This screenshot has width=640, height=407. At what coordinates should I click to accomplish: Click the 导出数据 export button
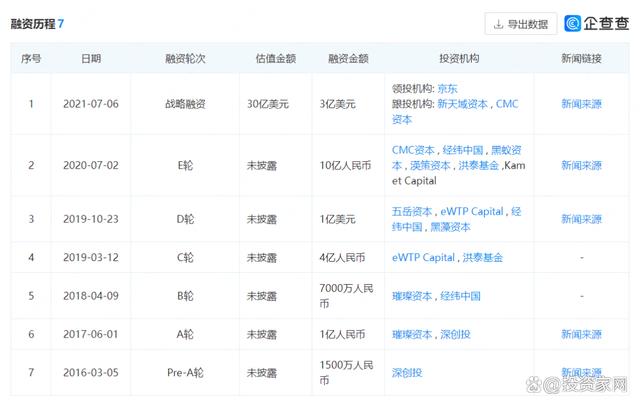(520, 24)
